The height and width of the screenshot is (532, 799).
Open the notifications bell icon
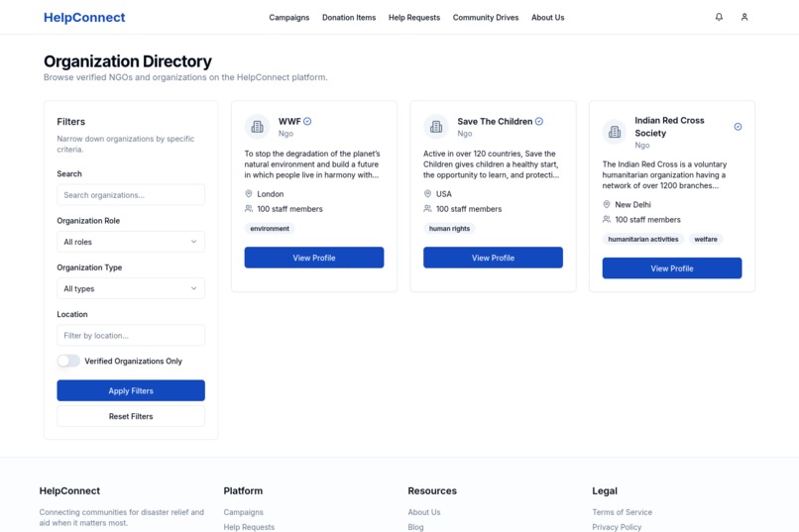click(719, 17)
